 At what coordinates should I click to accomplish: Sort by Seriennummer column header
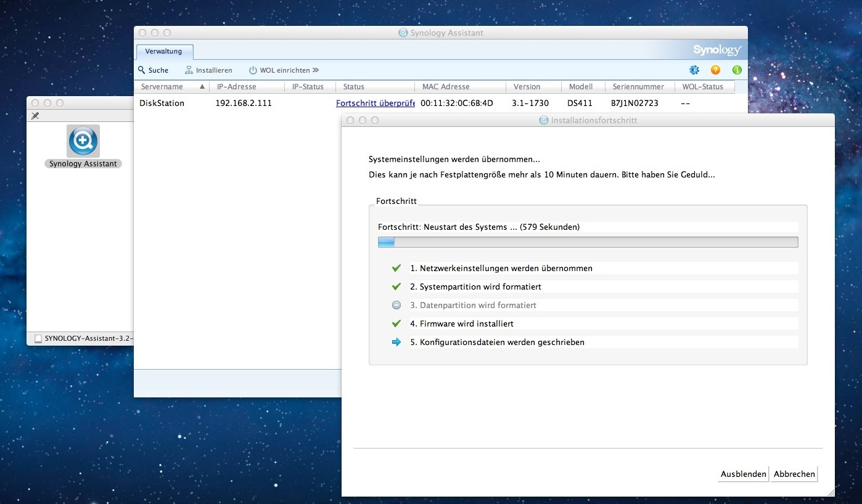click(x=639, y=87)
